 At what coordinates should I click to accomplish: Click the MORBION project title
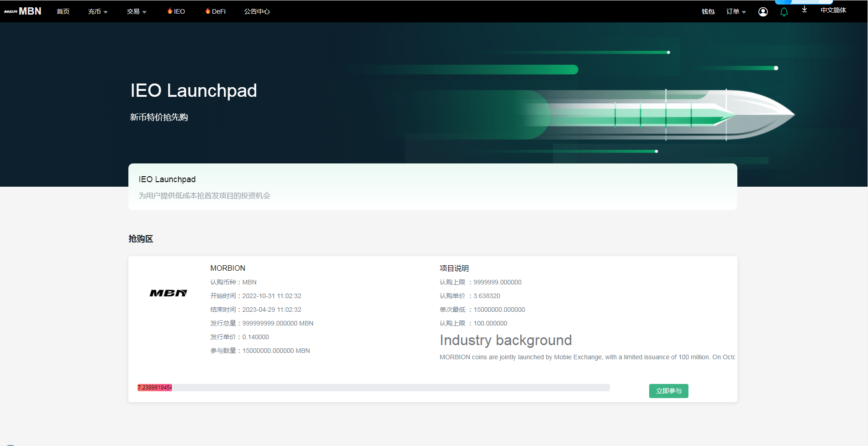pyautogui.click(x=228, y=268)
